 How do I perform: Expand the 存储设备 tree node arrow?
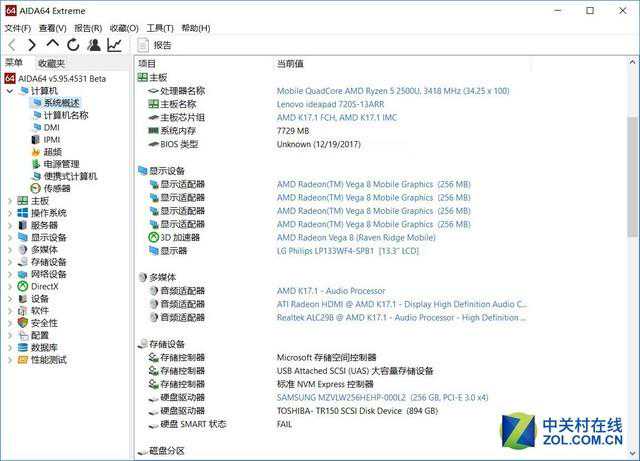11,262
